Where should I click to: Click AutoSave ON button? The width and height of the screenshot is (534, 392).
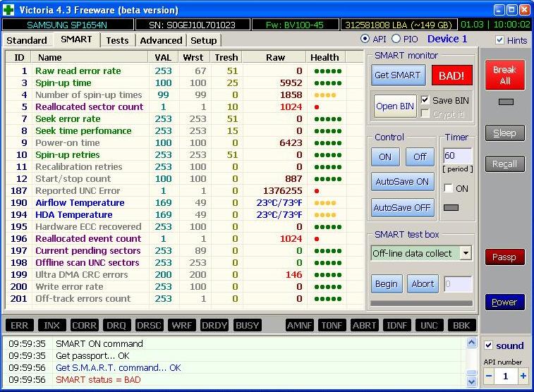click(402, 182)
